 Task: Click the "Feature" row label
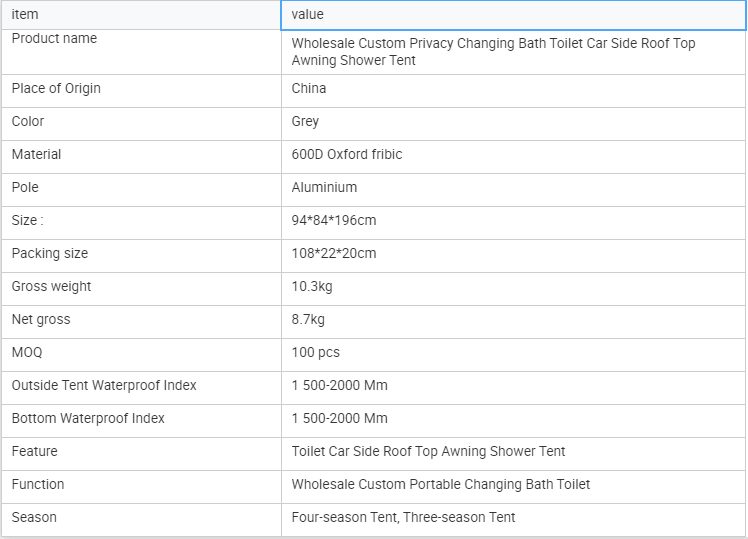(x=35, y=451)
